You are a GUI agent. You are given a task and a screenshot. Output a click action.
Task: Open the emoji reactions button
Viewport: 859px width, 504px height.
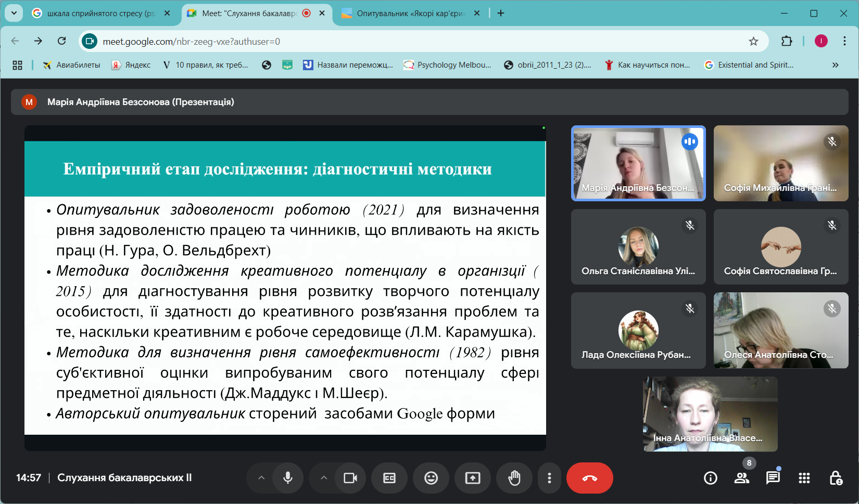coord(431,478)
